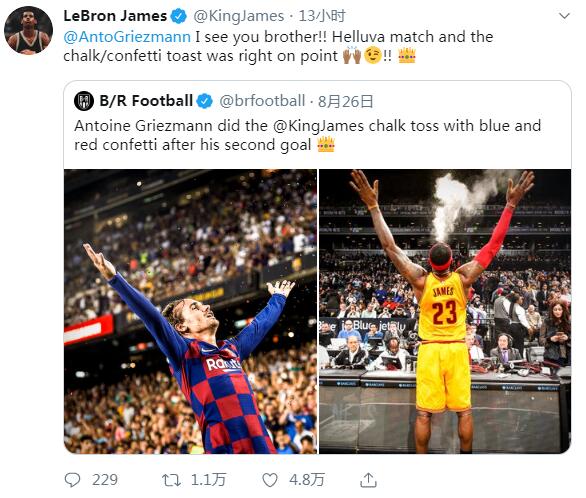Open LeBron James display name
Screen dimensions: 586x498
(115, 16)
